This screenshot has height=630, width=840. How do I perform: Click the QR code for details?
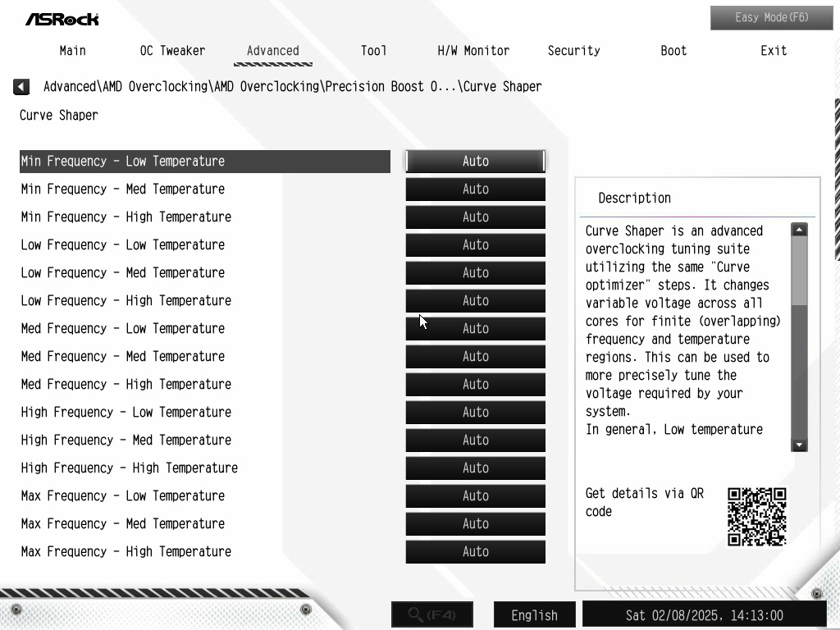click(x=756, y=517)
